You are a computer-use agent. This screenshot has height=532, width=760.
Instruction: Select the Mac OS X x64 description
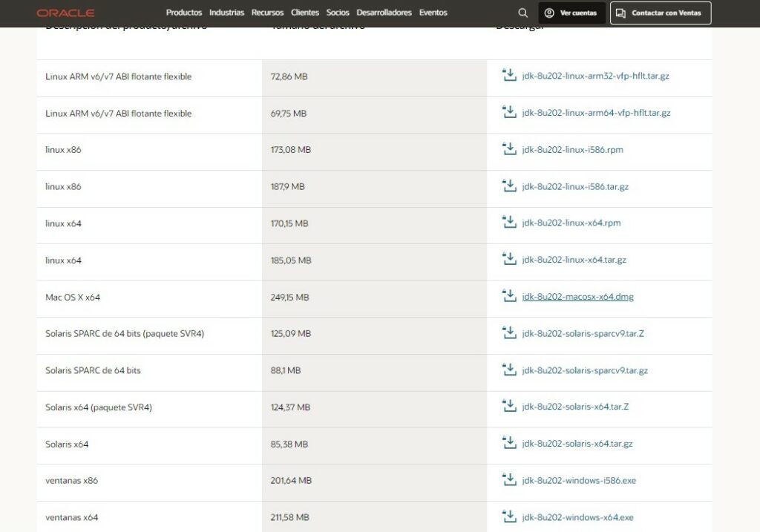point(73,297)
